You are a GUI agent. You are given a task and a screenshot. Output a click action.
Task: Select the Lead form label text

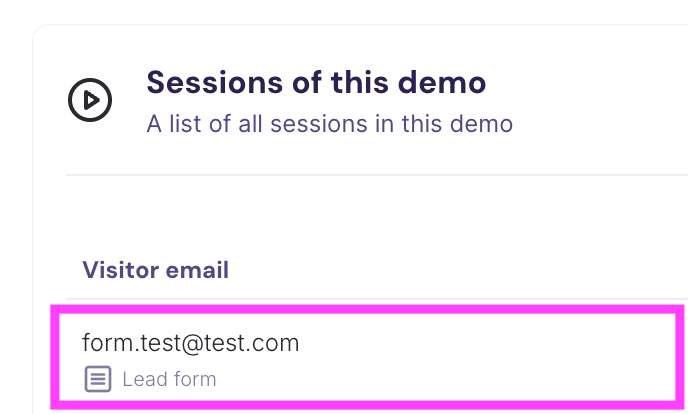pos(169,380)
